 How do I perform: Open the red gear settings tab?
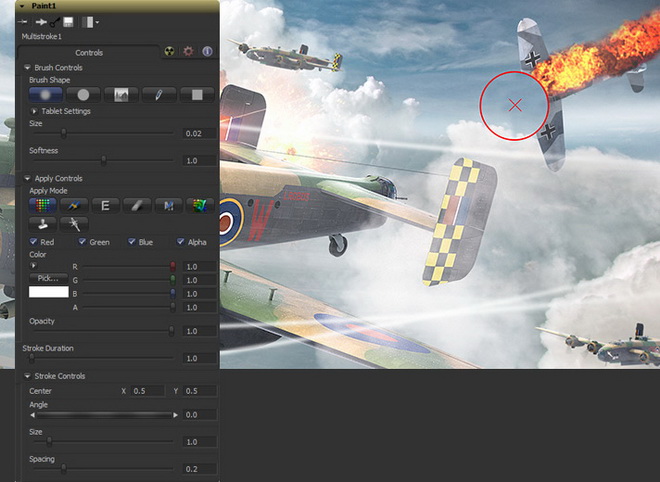tap(188, 51)
